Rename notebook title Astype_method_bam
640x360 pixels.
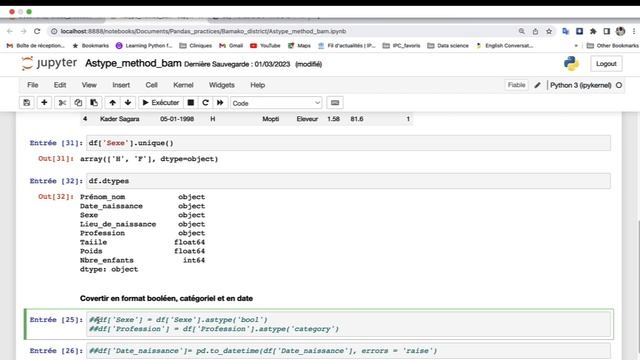coord(133,63)
